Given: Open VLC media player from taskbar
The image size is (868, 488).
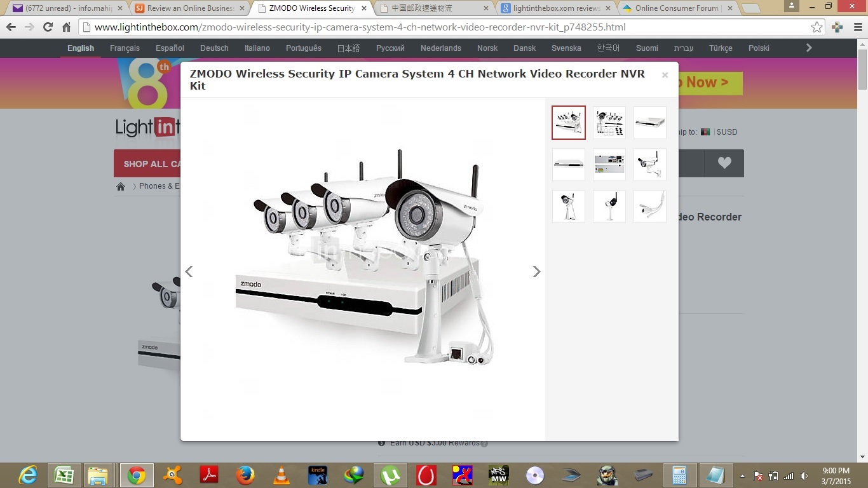Looking at the screenshot, I should click(281, 475).
